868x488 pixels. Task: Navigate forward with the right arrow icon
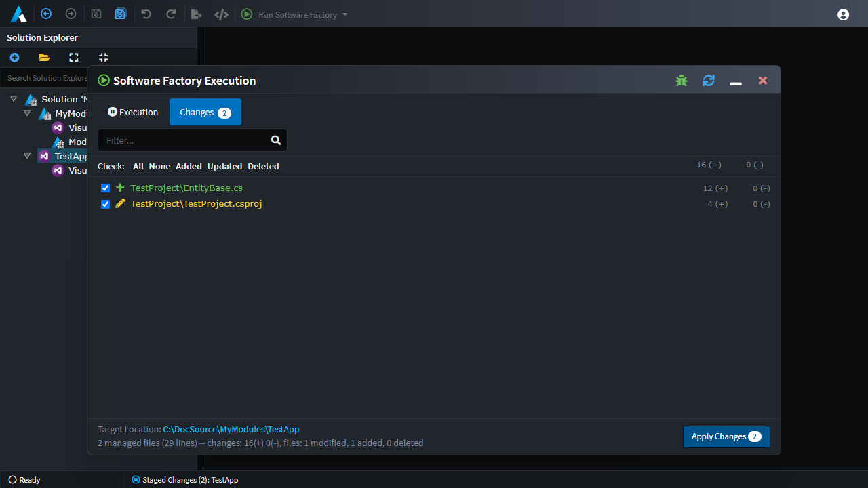tap(71, 14)
